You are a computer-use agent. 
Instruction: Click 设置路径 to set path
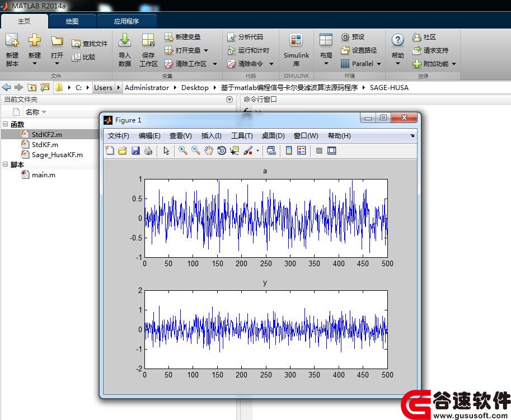click(x=359, y=50)
